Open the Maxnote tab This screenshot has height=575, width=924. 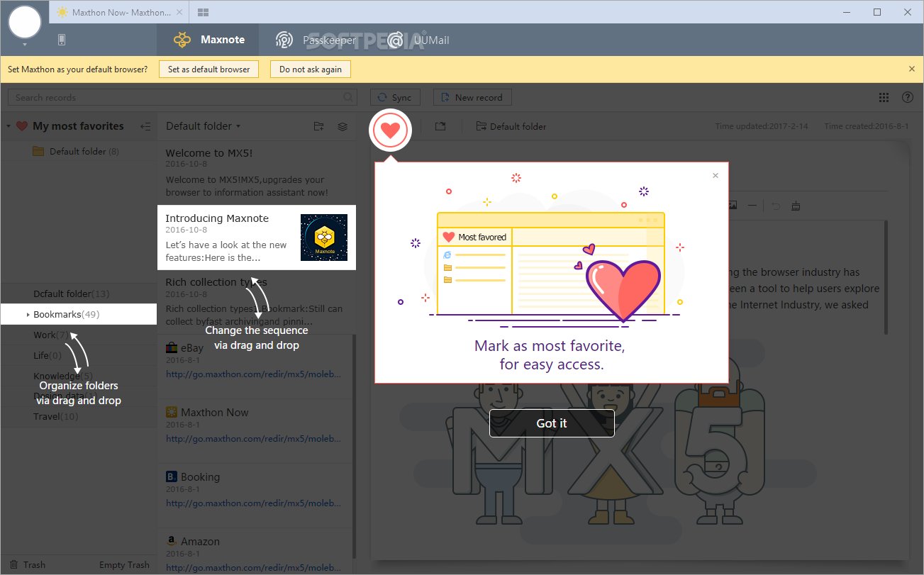pos(208,40)
